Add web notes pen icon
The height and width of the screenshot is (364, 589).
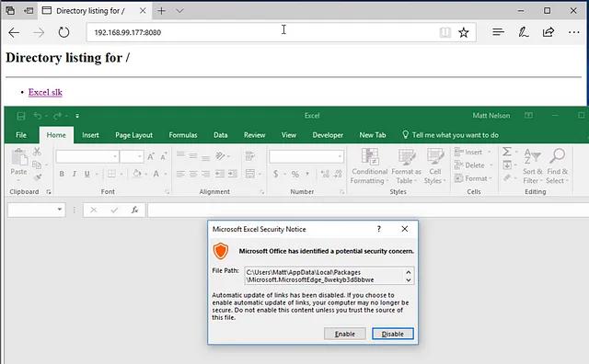(524, 32)
